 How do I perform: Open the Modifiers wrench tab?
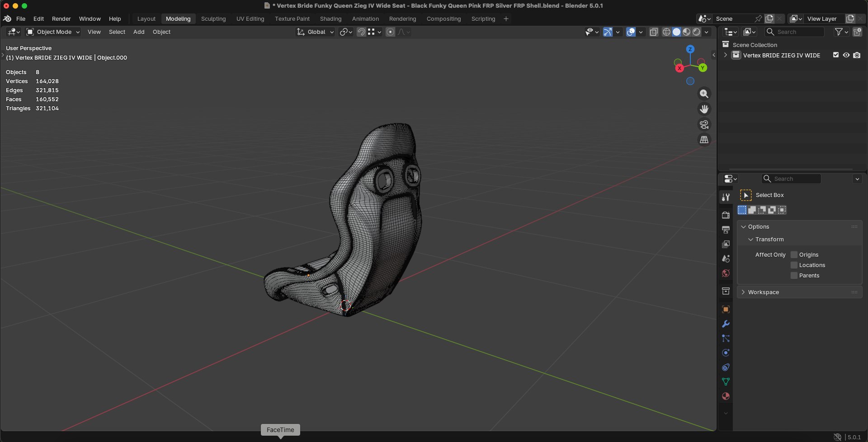click(x=726, y=324)
